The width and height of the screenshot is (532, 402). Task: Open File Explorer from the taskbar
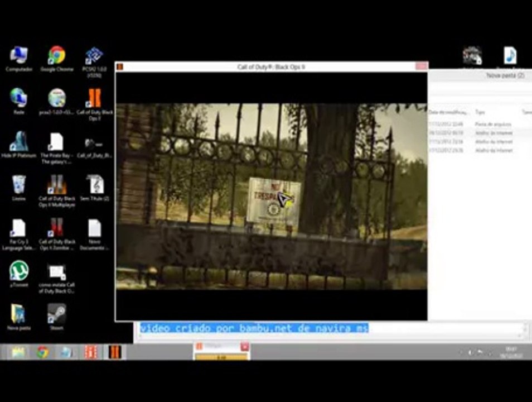tap(18, 352)
